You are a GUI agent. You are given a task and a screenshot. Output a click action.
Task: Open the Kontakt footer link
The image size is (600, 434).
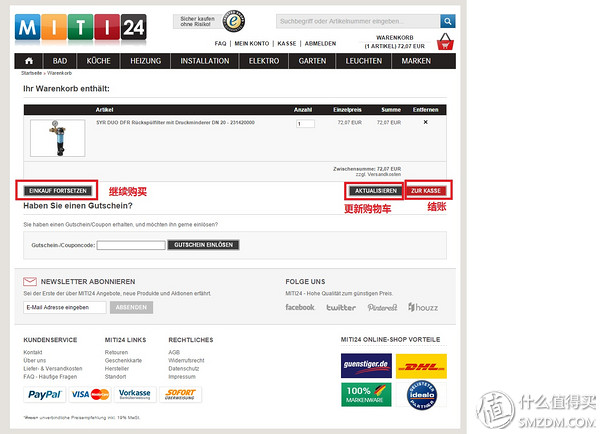pyautogui.click(x=33, y=352)
